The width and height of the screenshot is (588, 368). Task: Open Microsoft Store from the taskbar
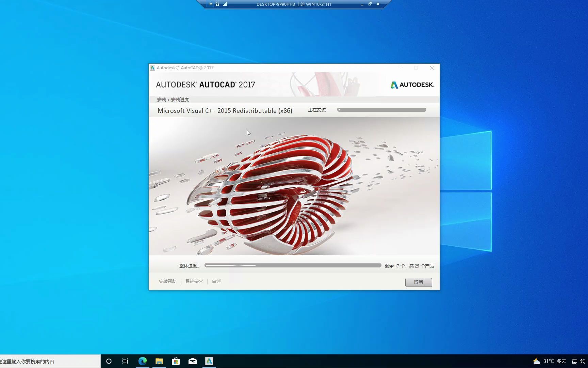[176, 361]
